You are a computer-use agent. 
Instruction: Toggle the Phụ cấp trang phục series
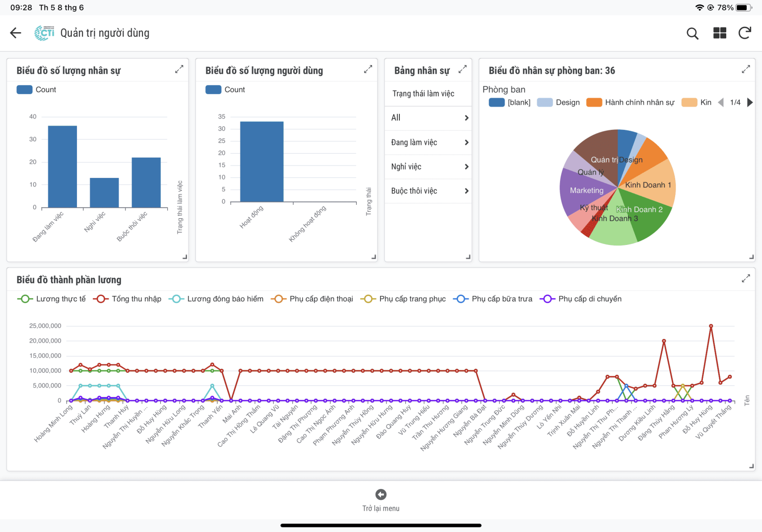coord(403,299)
